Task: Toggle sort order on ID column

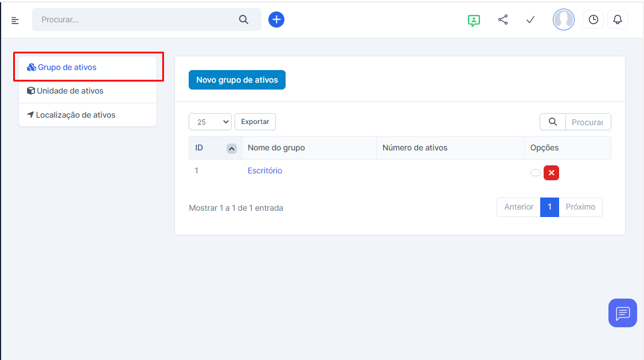Action: 231,148
